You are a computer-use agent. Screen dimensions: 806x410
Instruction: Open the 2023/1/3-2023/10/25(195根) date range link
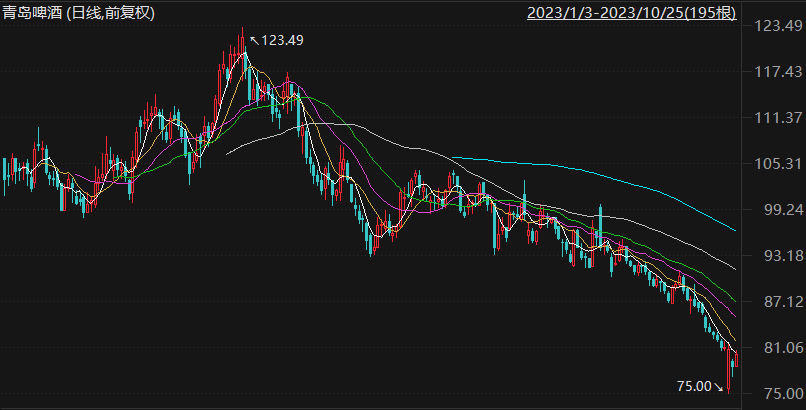(632, 12)
